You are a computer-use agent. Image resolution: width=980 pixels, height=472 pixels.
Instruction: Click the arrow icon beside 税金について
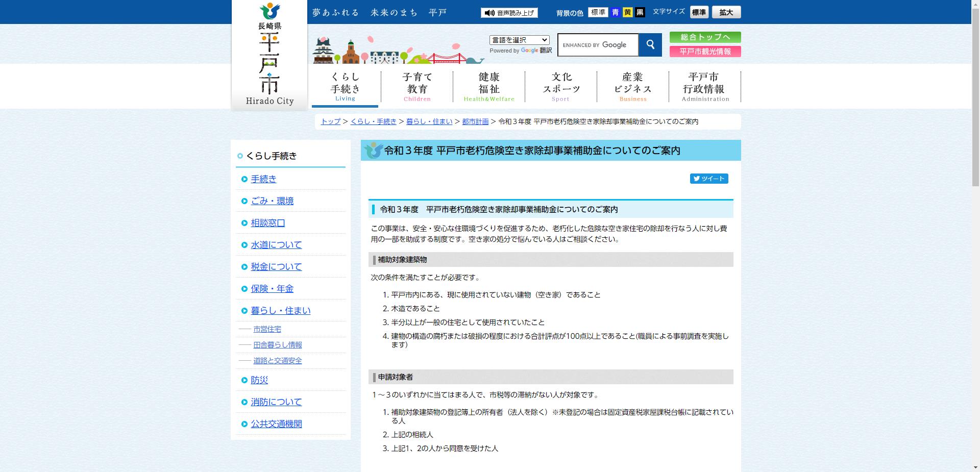click(244, 267)
